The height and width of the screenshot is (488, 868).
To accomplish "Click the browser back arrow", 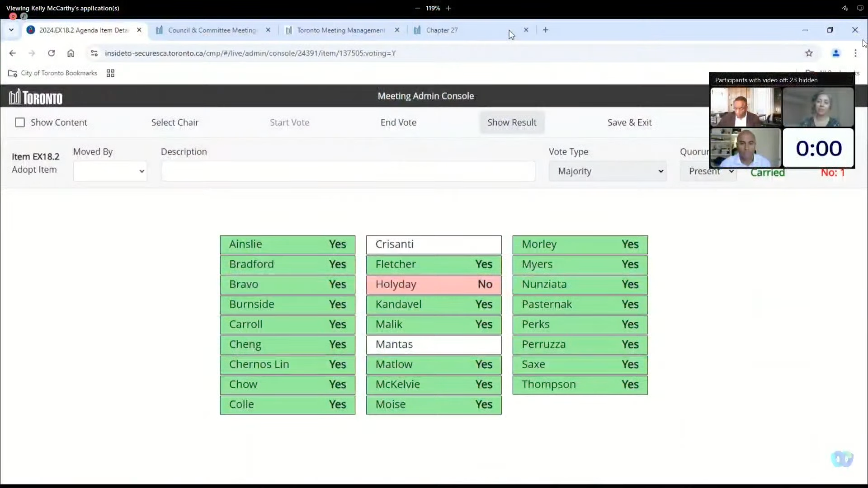I will tap(12, 53).
